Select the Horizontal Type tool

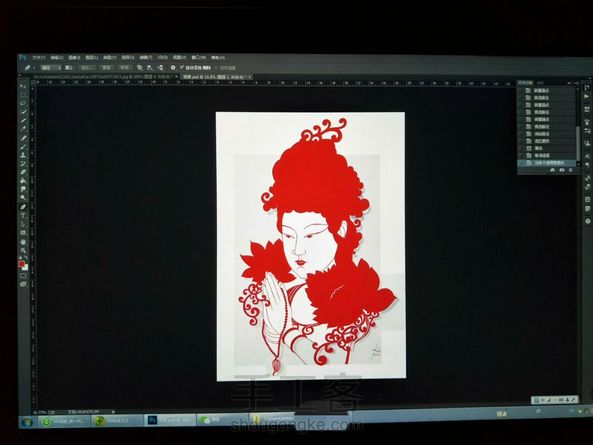pyautogui.click(x=23, y=216)
